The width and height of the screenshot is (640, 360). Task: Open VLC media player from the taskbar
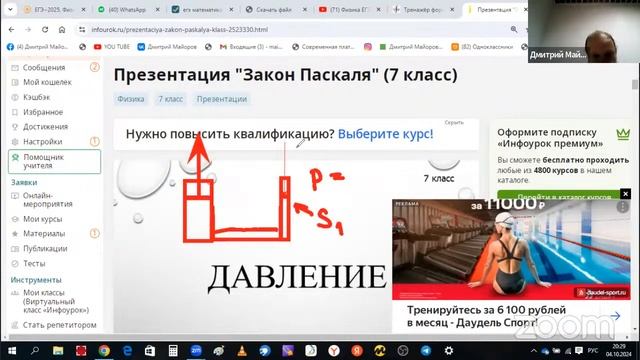tap(242, 351)
